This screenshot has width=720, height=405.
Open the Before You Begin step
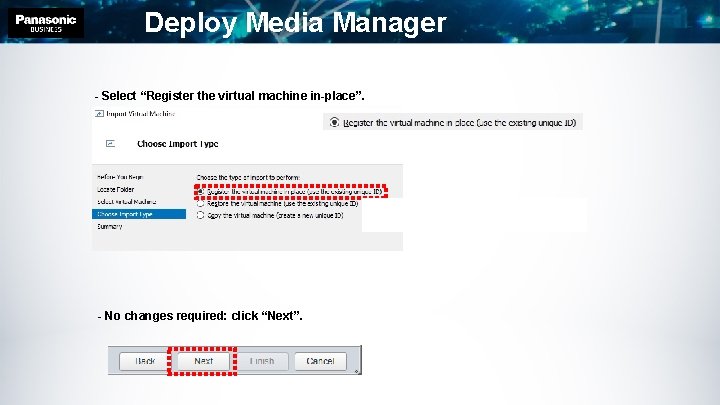(x=120, y=177)
